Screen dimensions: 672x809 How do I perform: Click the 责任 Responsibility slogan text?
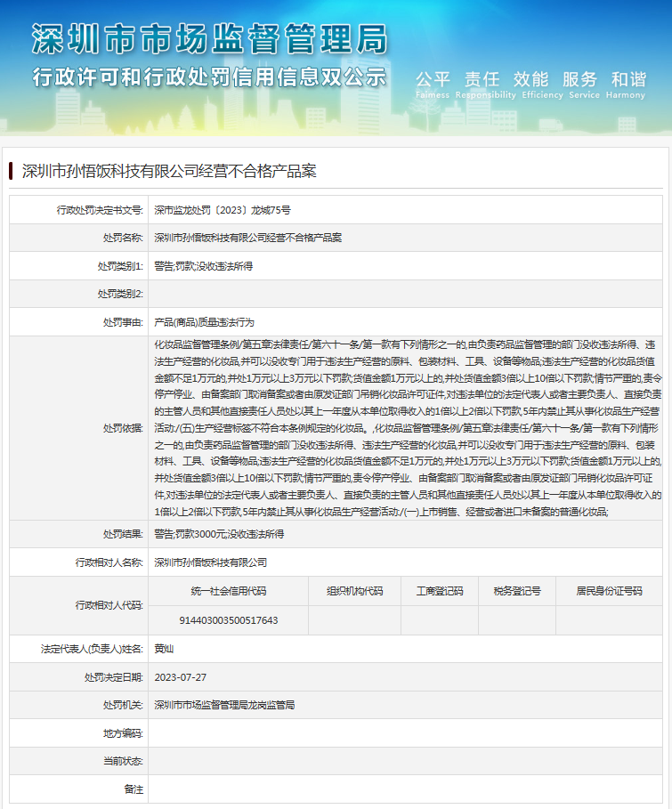coord(485,85)
